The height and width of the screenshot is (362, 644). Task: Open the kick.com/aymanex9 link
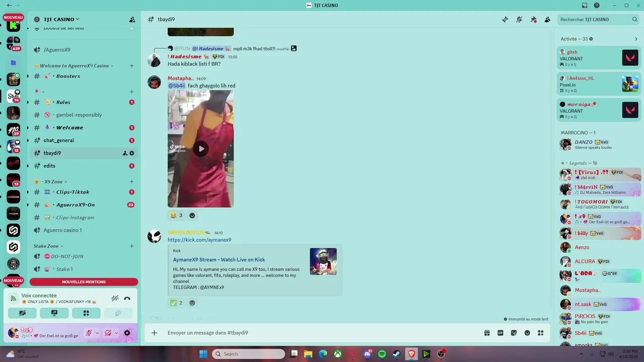[199, 240]
